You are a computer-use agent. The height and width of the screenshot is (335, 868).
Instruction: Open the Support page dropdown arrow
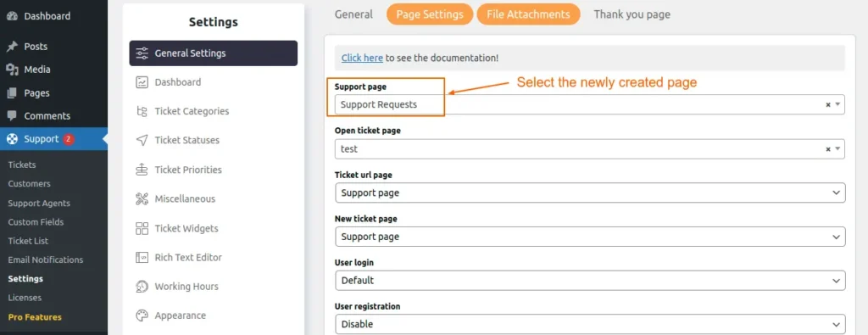click(837, 104)
